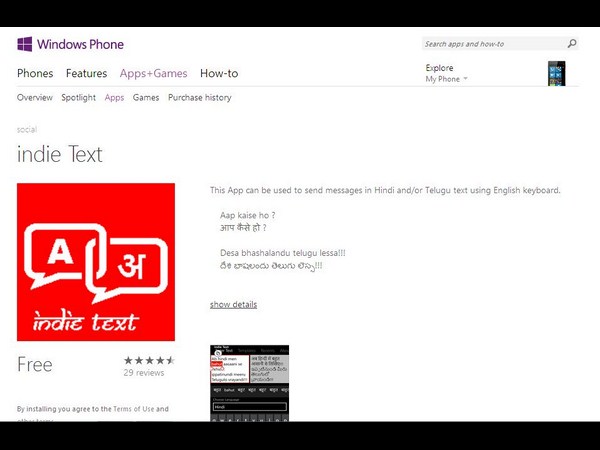The height and width of the screenshot is (450, 600).
Task: Open the app screenshot thumbnail
Action: pyautogui.click(x=249, y=383)
